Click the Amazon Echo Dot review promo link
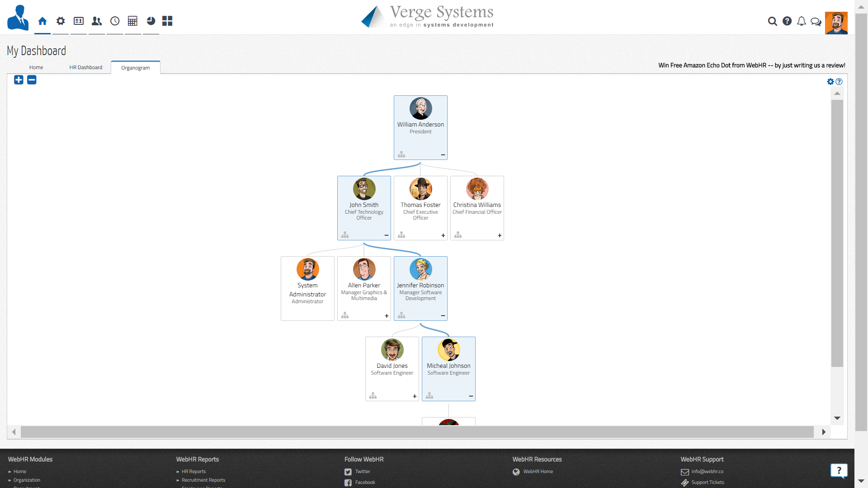 pos(751,66)
